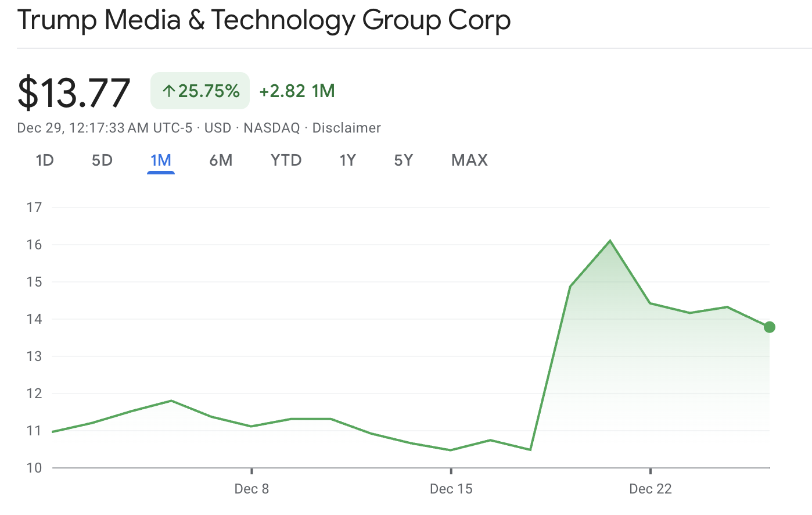Click the +2.82 1M change value

297,91
